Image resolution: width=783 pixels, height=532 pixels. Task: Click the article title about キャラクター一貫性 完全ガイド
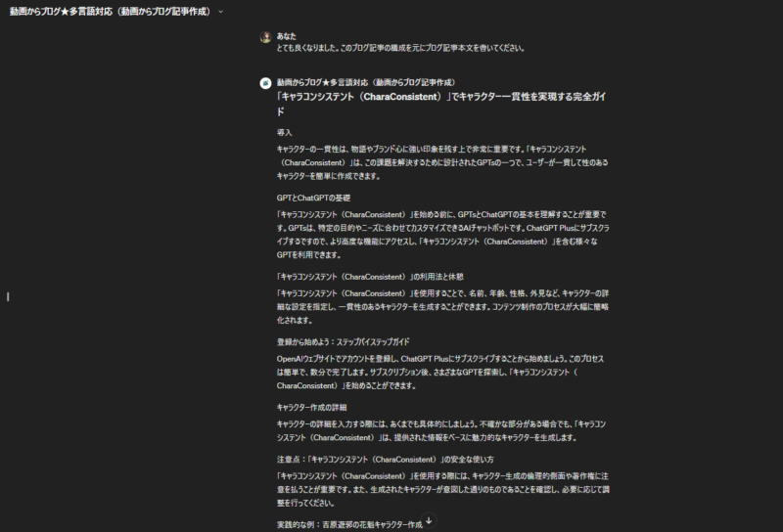coord(441,104)
